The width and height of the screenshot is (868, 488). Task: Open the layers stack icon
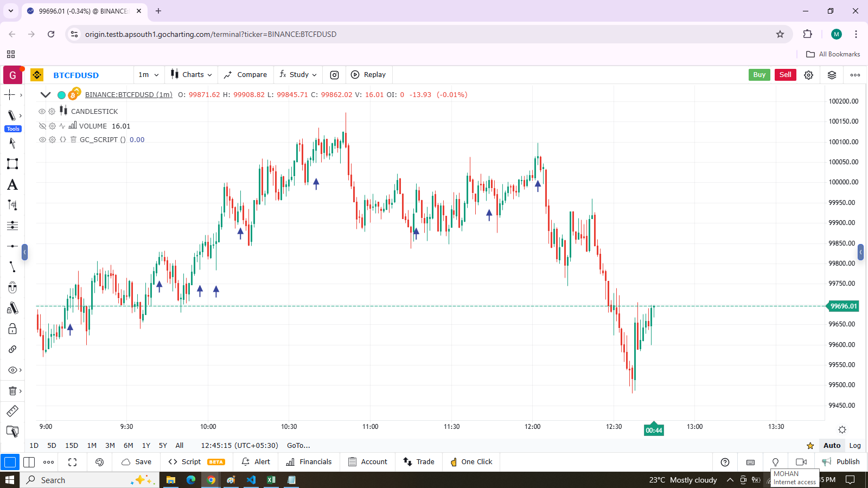(x=832, y=75)
